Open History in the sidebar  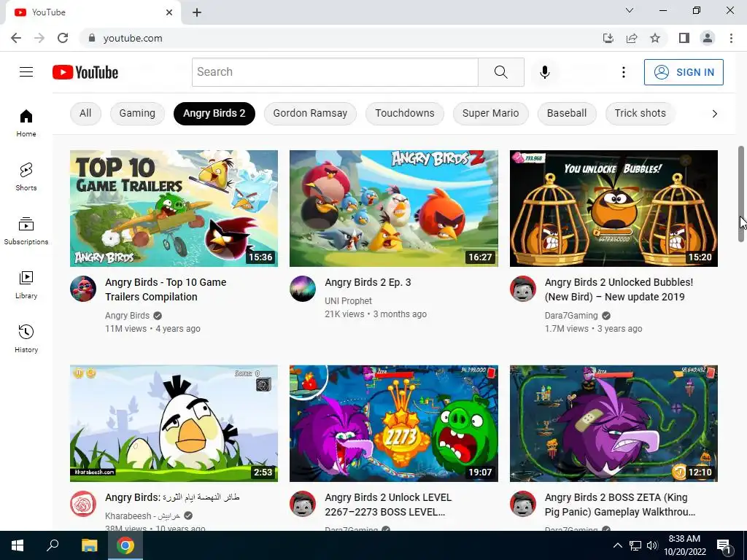[x=26, y=338]
